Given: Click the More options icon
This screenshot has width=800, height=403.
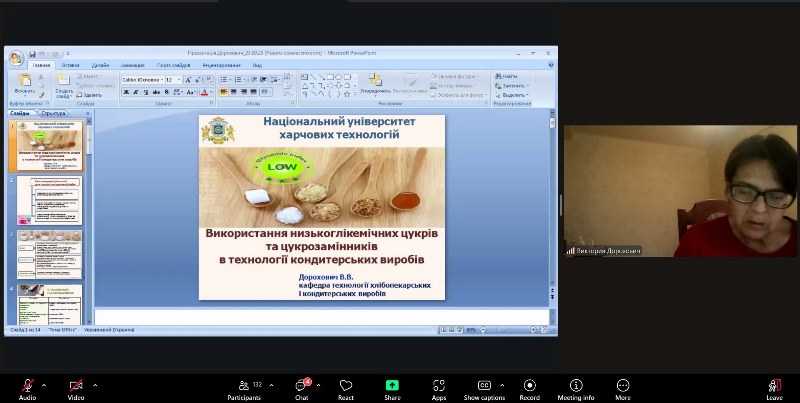Looking at the screenshot, I should point(623,385).
